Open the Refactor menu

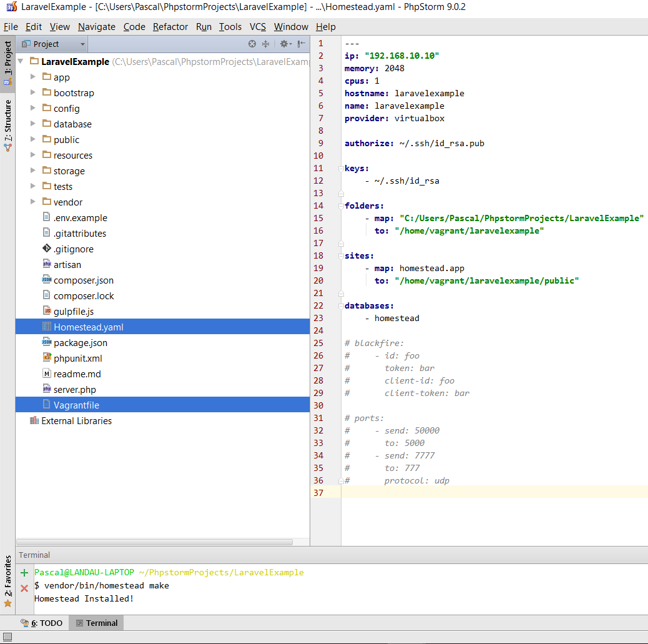pos(170,27)
